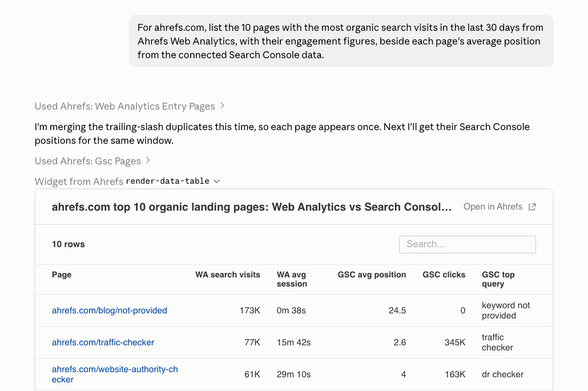Open in Ahrefs link

(x=500, y=207)
